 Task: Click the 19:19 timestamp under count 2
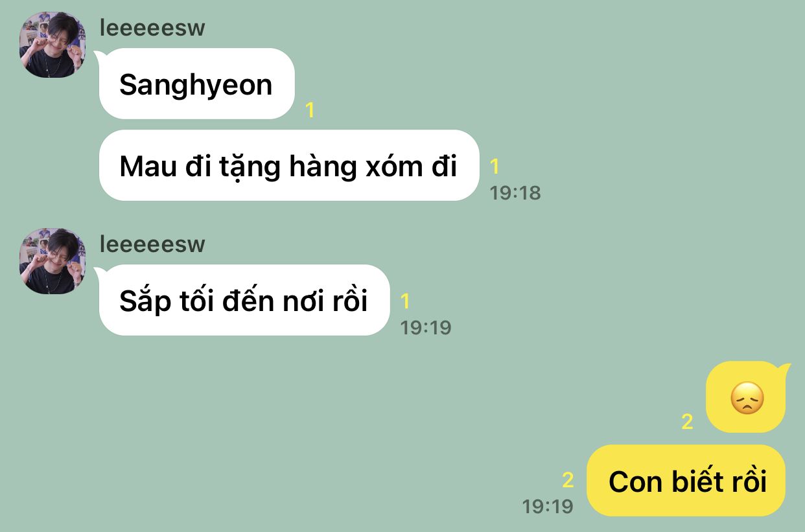548,506
